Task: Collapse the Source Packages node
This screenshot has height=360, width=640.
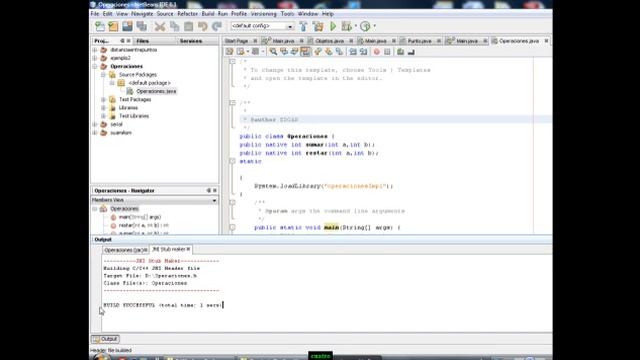Action: [x=104, y=75]
